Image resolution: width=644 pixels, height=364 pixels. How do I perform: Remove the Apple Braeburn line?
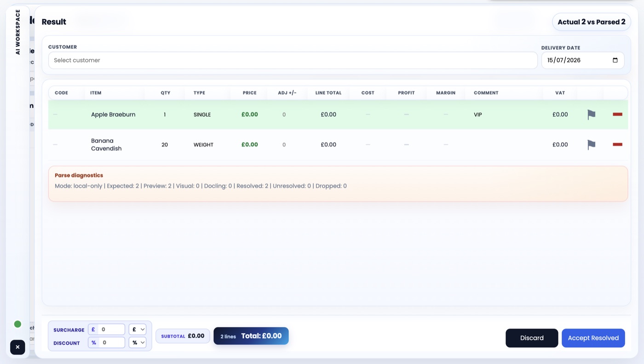[x=617, y=114]
